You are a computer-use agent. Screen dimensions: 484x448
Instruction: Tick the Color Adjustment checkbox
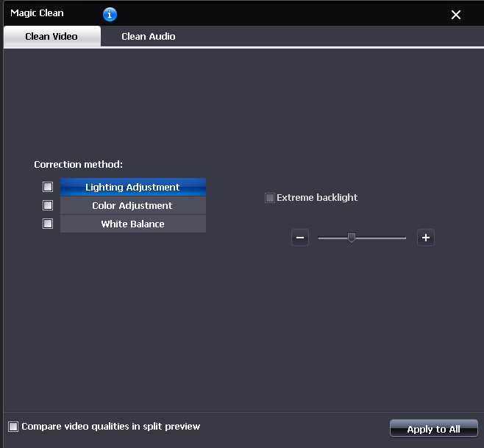point(48,205)
